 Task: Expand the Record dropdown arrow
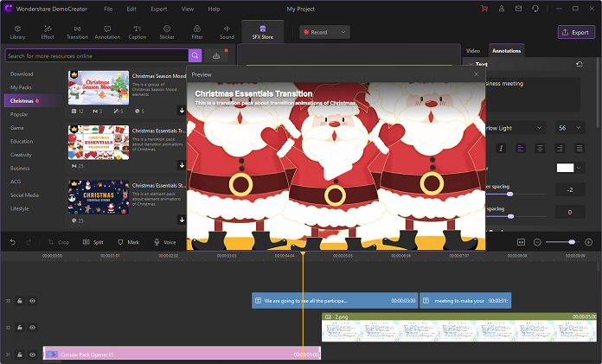point(343,32)
